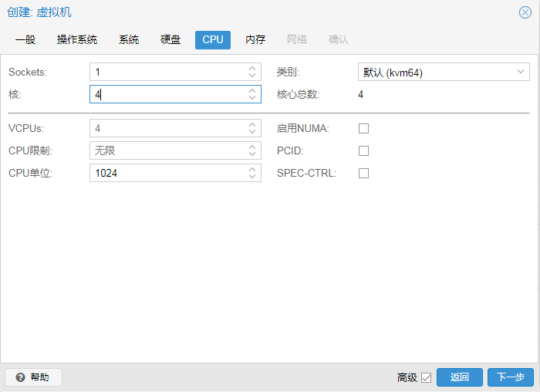Click the 下一步 next button

[x=510, y=377]
